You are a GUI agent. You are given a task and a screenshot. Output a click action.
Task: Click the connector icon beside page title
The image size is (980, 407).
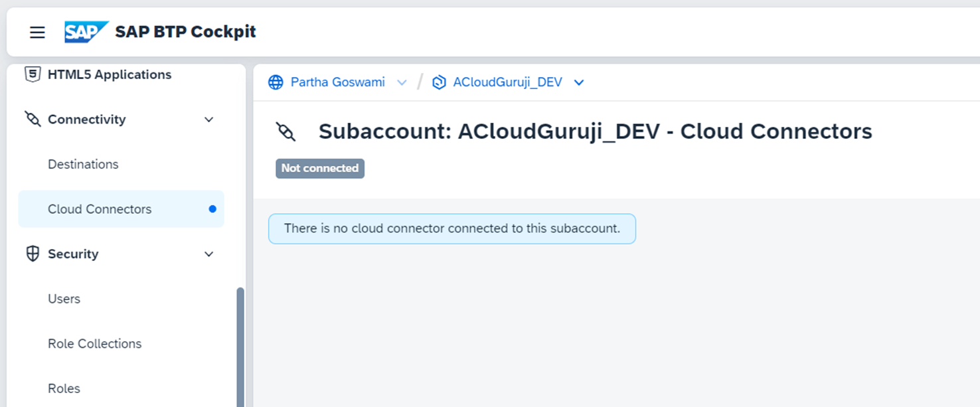[x=286, y=131]
